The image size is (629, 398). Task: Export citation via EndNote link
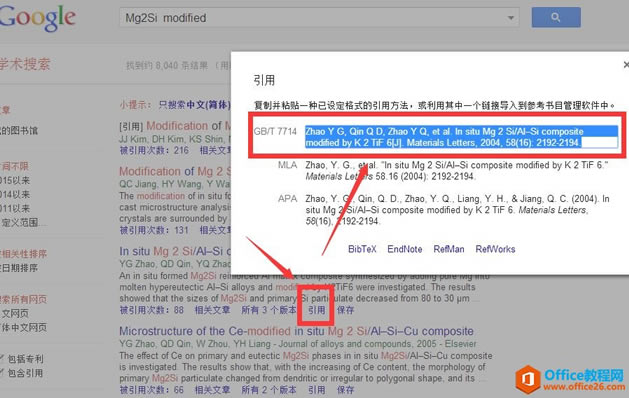click(404, 249)
